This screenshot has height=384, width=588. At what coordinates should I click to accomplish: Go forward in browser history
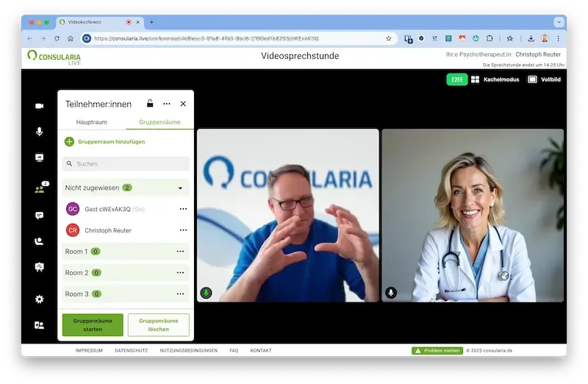(x=43, y=38)
